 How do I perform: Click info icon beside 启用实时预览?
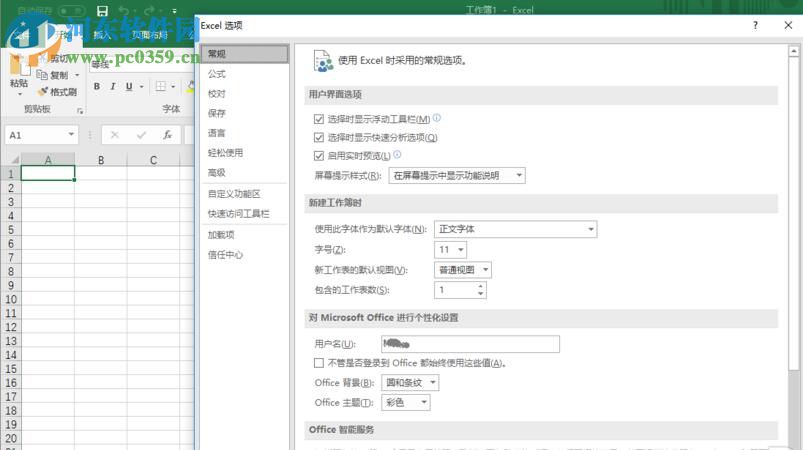397,155
